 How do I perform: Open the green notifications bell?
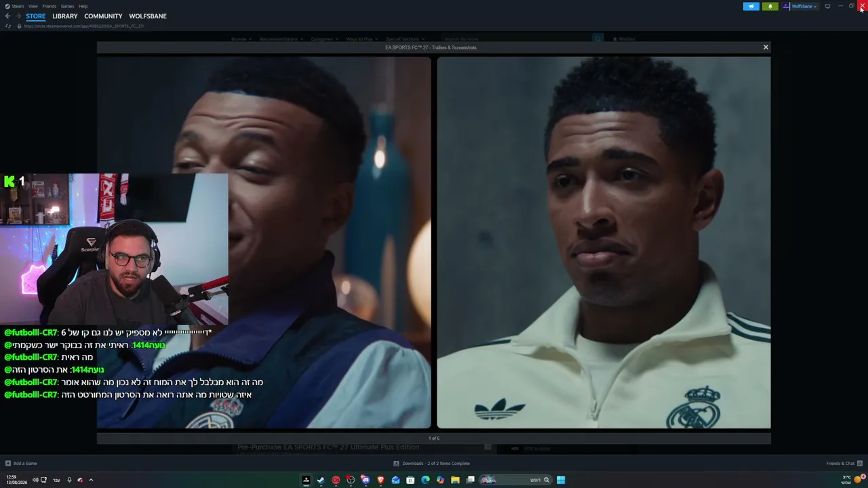click(770, 6)
